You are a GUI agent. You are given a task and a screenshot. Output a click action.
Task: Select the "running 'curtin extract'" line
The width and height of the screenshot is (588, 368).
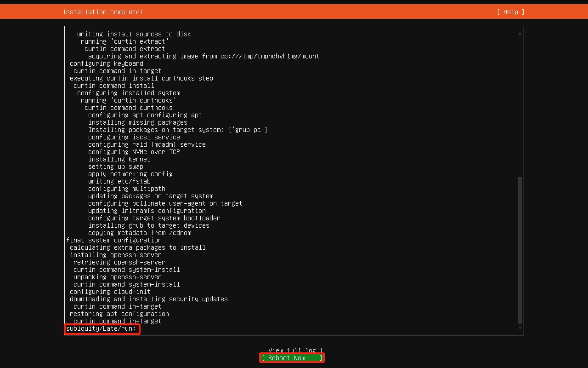(125, 41)
